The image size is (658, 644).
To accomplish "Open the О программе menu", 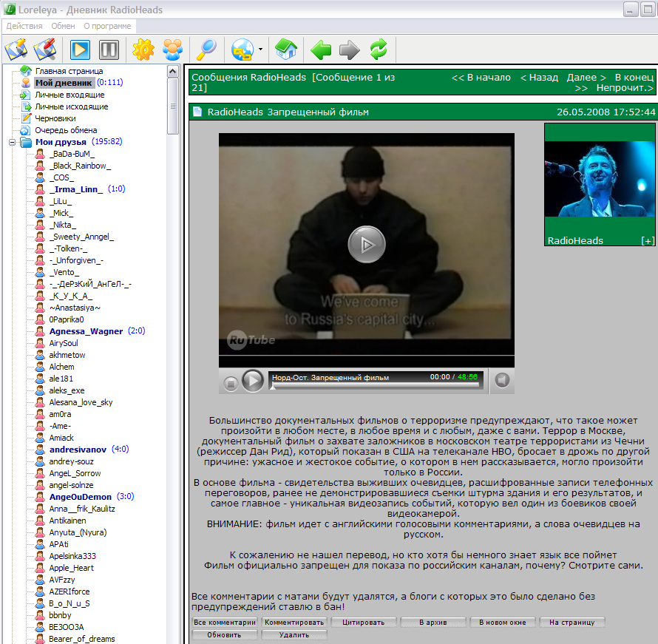I will (x=107, y=26).
